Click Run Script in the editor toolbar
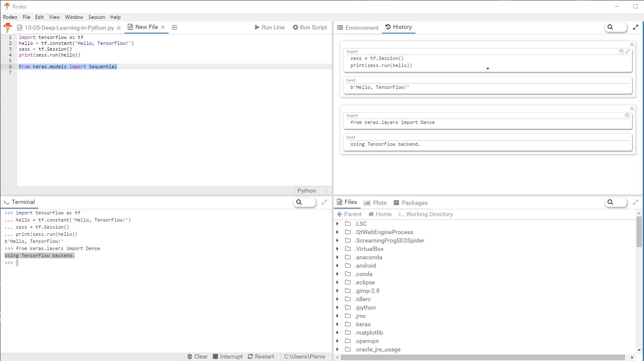The height and width of the screenshot is (361, 644). 310,27
